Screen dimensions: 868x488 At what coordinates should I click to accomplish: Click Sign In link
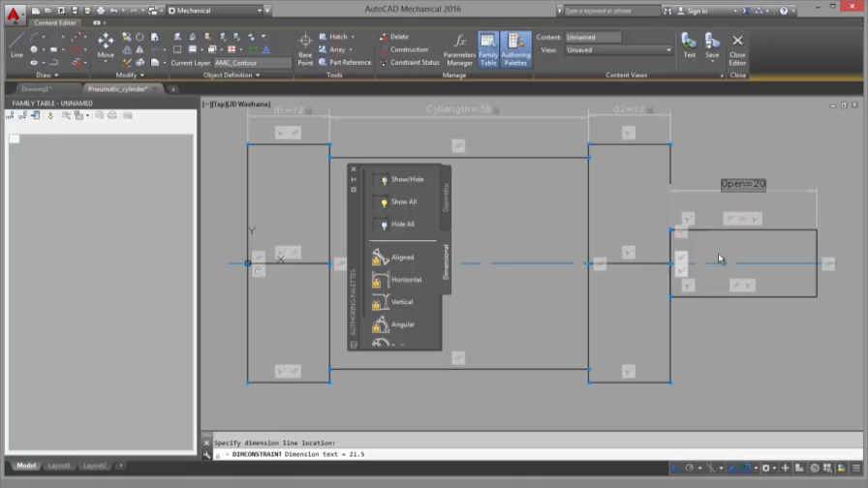tap(697, 11)
